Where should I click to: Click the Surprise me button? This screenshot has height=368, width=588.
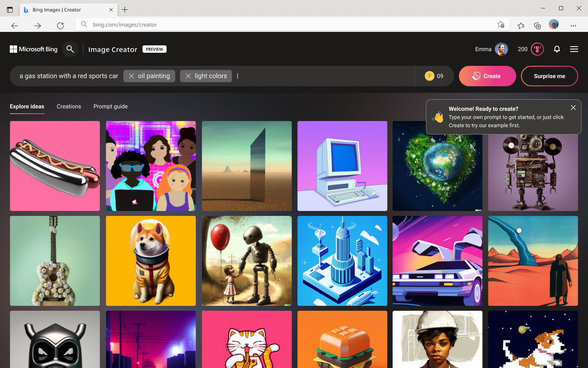tap(549, 76)
